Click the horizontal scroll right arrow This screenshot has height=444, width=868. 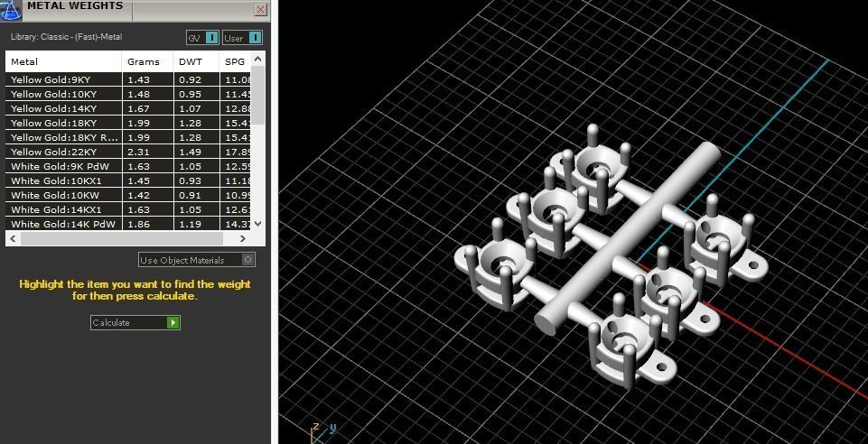(x=242, y=239)
